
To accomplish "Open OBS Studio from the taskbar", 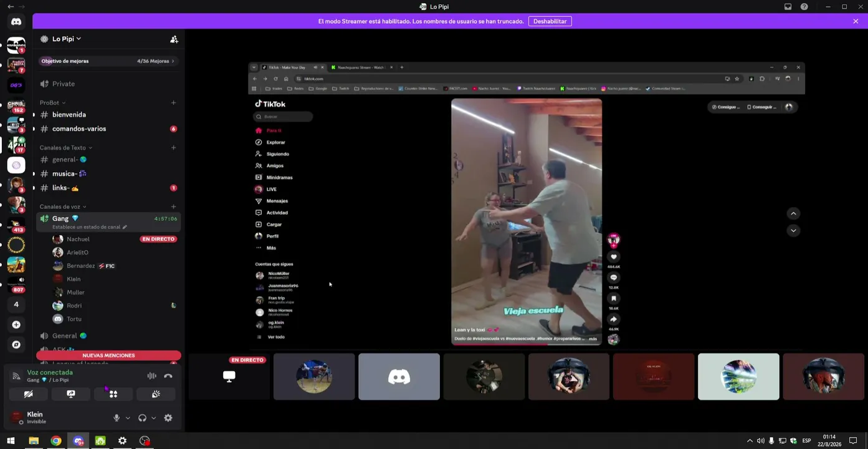I will 145,441.
